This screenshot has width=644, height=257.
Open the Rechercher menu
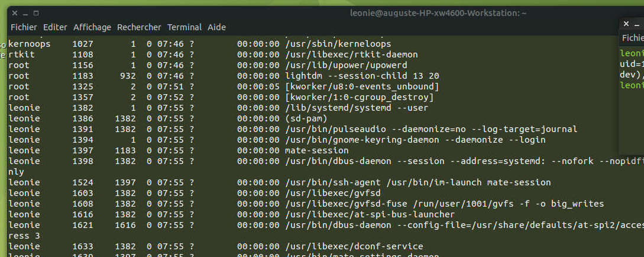click(x=139, y=27)
